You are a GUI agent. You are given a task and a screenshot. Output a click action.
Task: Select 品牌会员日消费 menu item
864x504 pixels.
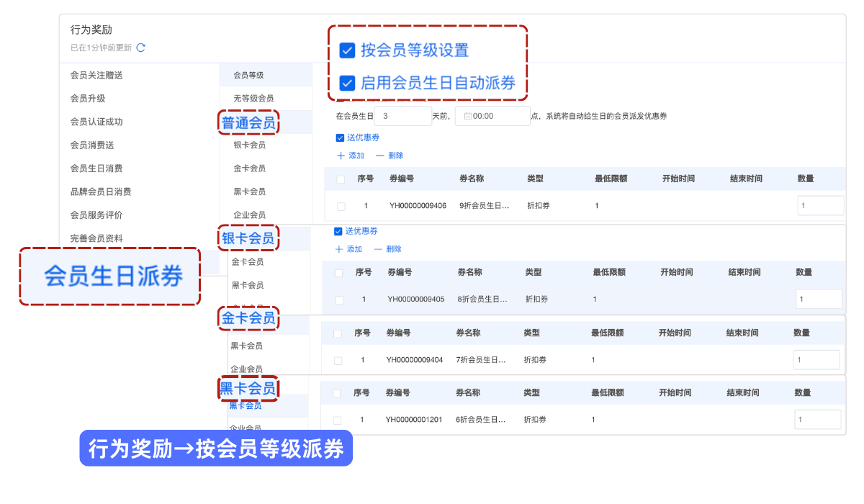[101, 192]
